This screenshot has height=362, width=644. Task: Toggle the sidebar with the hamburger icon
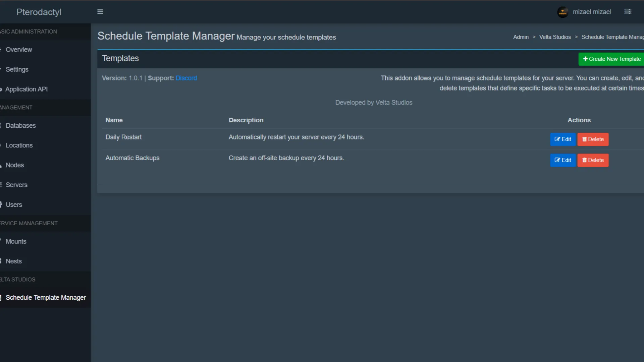coord(100,12)
